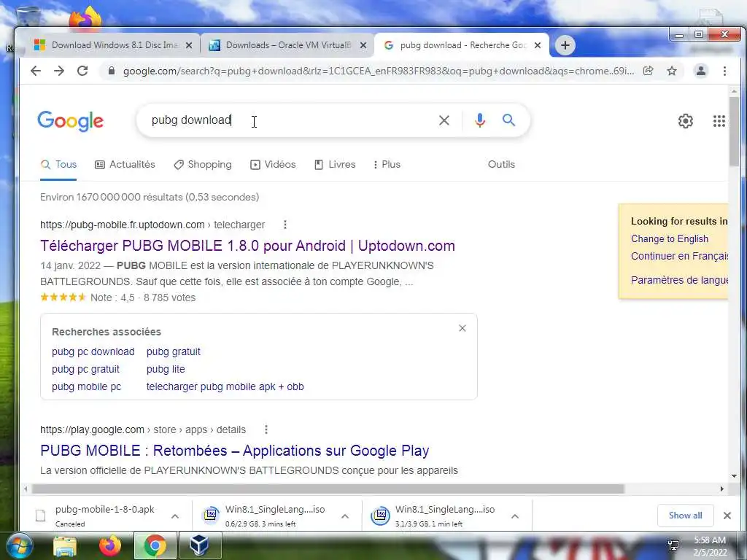This screenshot has width=747, height=560.
Task: Click the vertical page scrollbar thumb
Action: tap(734, 131)
